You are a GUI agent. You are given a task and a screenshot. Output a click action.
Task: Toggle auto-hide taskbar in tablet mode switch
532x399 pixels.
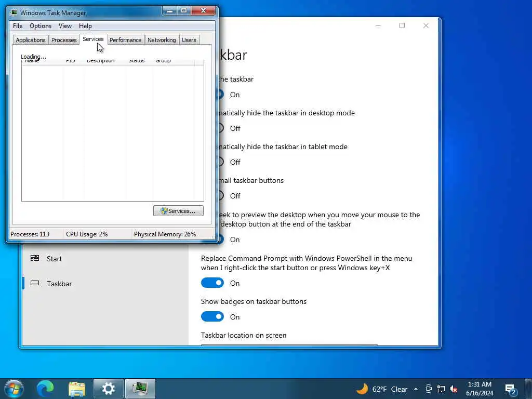(x=220, y=162)
